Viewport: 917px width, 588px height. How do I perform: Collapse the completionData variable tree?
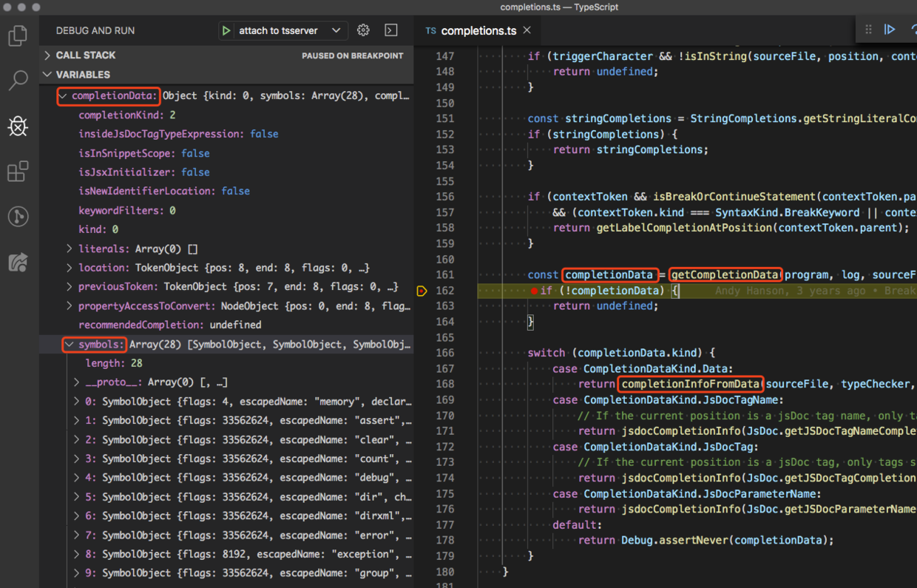tap(63, 96)
